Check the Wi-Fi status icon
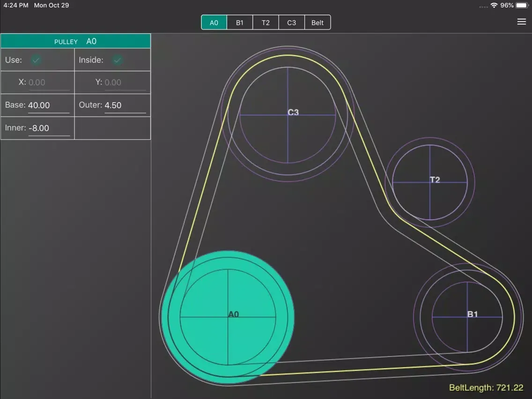This screenshot has height=399, width=532. click(494, 6)
